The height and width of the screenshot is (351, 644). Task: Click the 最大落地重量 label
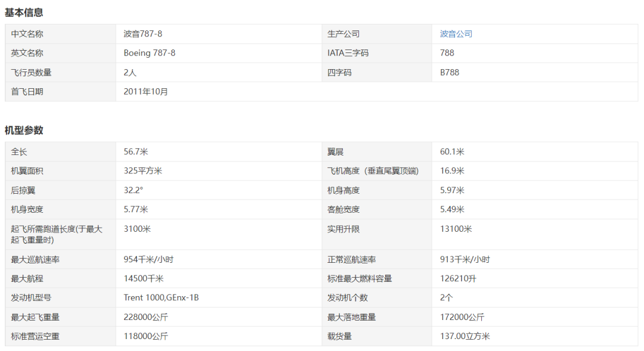(x=352, y=318)
